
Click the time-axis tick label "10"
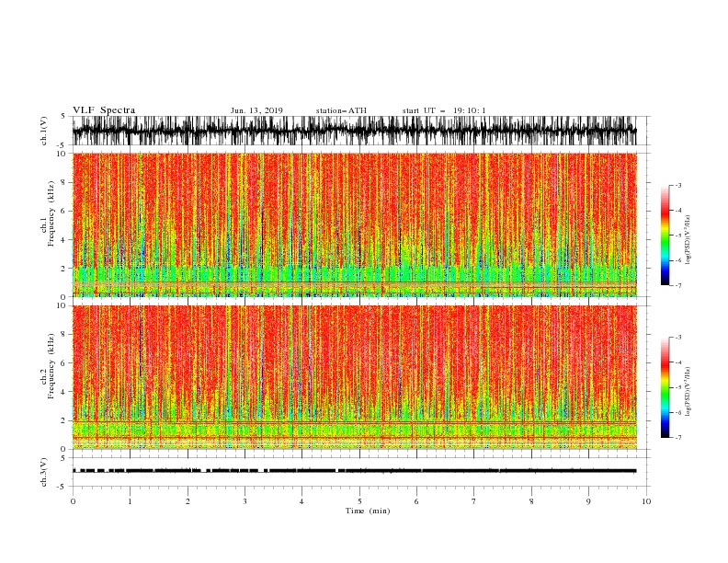(646, 501)
